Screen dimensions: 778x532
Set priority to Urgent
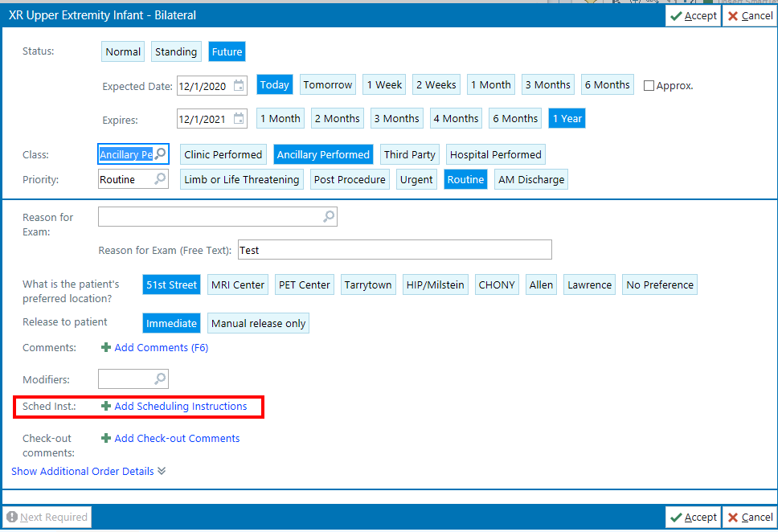coord(416,179)
